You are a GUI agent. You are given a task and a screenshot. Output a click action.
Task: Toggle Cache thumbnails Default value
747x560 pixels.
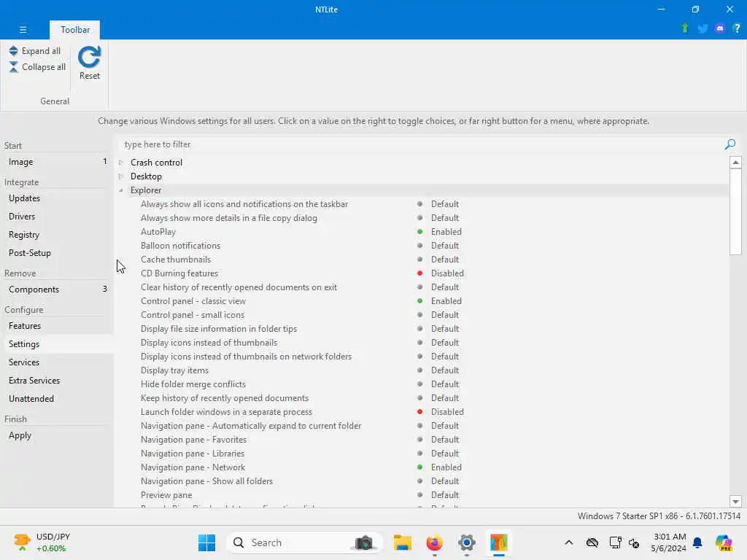444,260
